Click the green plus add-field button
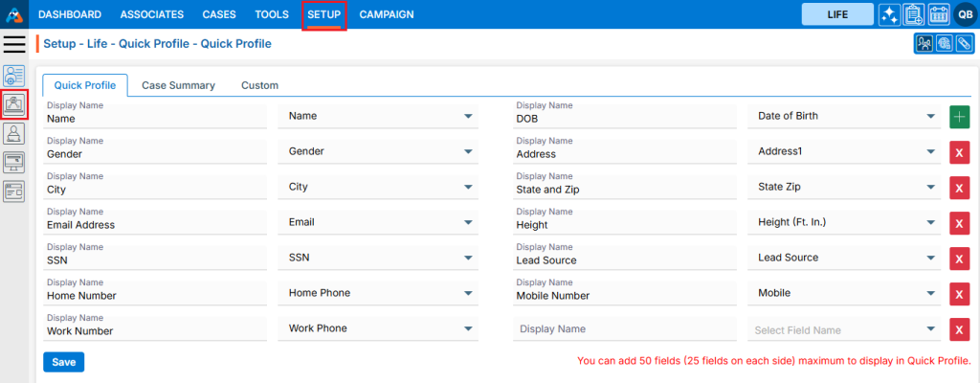This screenshot has height=383, width=980. coord(960,117)
